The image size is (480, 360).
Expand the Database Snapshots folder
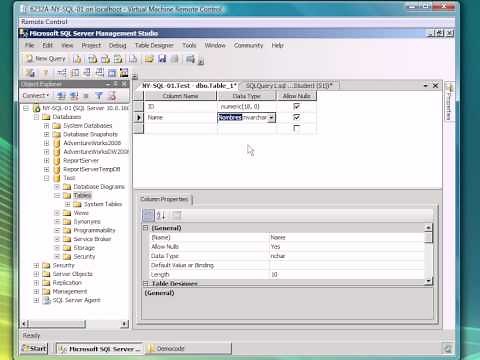click(46, 134)
